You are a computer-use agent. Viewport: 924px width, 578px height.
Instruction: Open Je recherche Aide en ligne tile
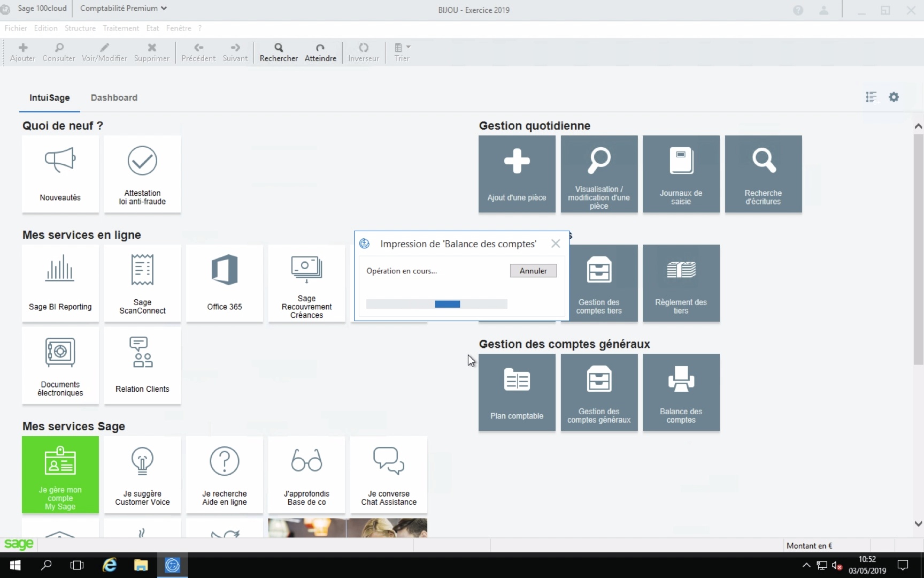point(225,475)
